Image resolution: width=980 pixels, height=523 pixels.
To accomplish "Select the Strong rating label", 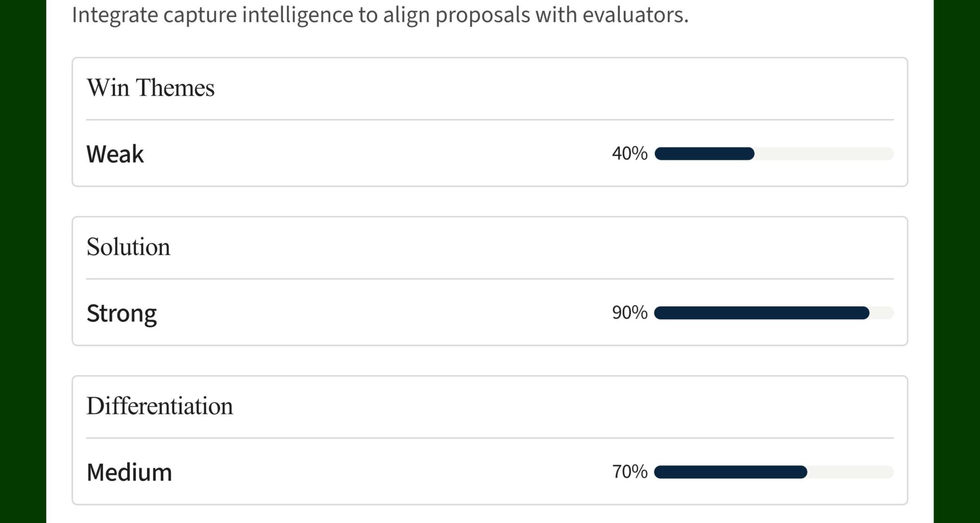I will pos(121,313).
